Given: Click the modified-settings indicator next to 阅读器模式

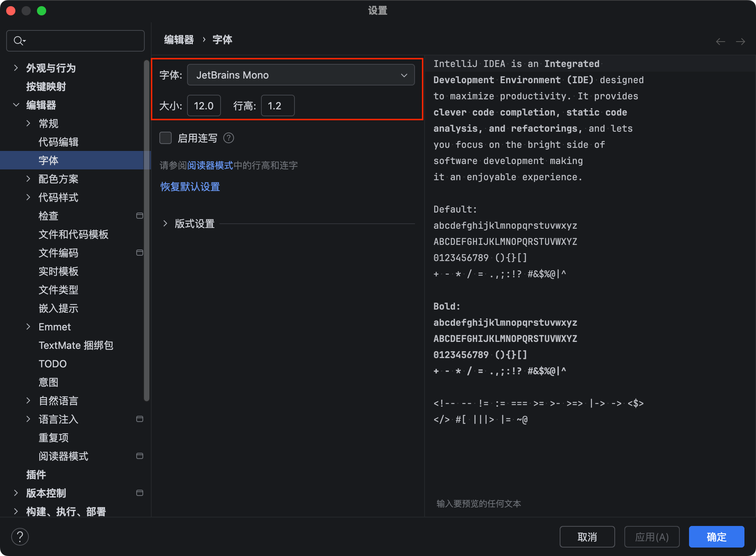Looking at the screenshot, I should [140, 456].
